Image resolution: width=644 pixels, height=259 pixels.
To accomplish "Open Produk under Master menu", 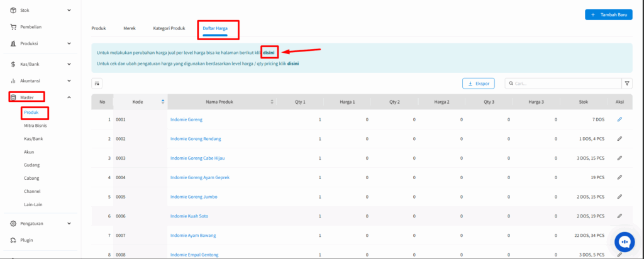I will pyautogui.click(x=31, y=112).
